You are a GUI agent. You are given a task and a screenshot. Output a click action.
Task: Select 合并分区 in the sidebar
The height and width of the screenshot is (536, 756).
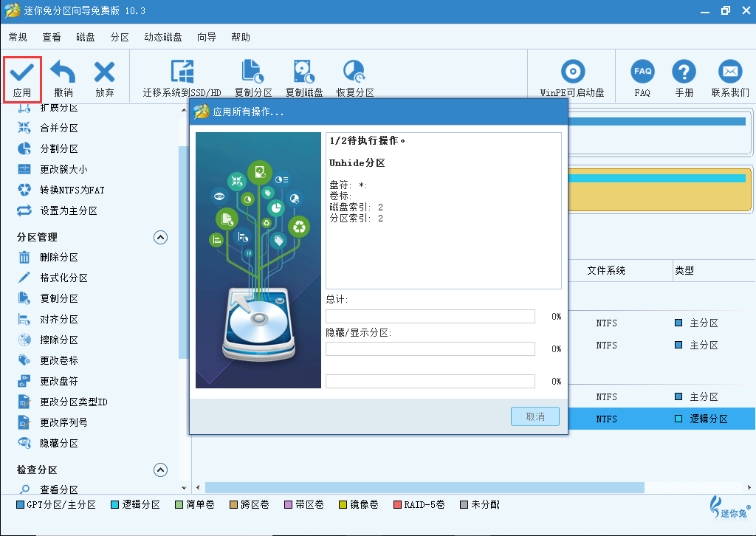coord(48,128)
